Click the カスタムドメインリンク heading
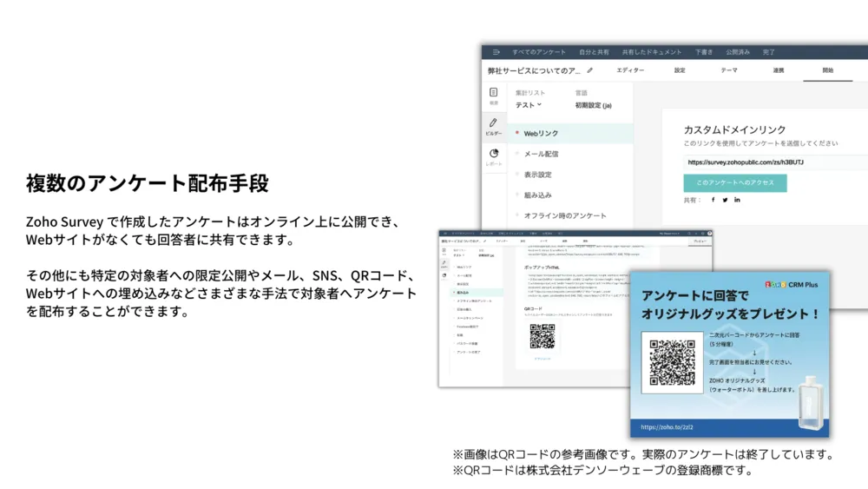868x489 pixels. tap(734, 129)
